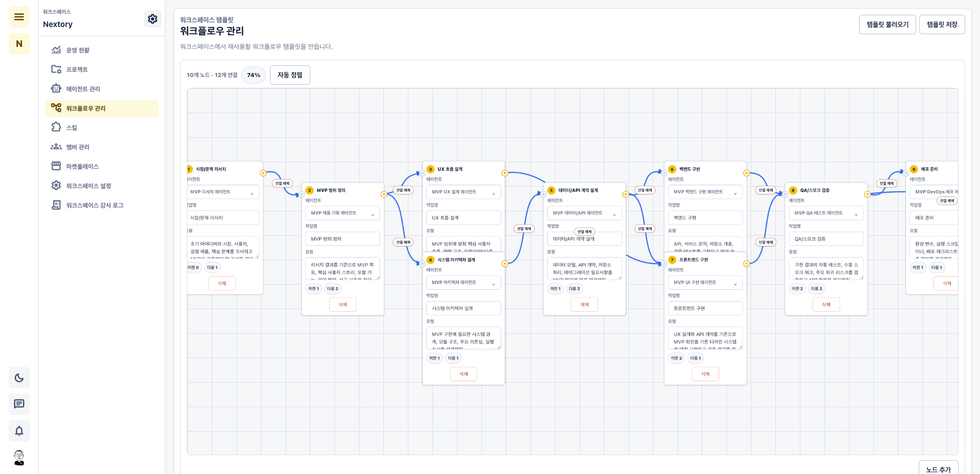Click 노드 추가 button

[x=938, y=468]
